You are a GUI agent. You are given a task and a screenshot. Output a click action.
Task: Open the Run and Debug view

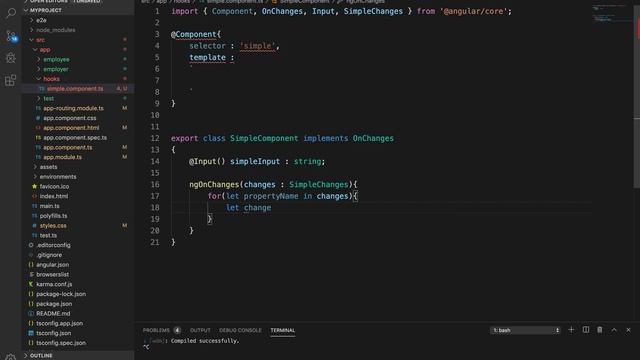point(11,58)
